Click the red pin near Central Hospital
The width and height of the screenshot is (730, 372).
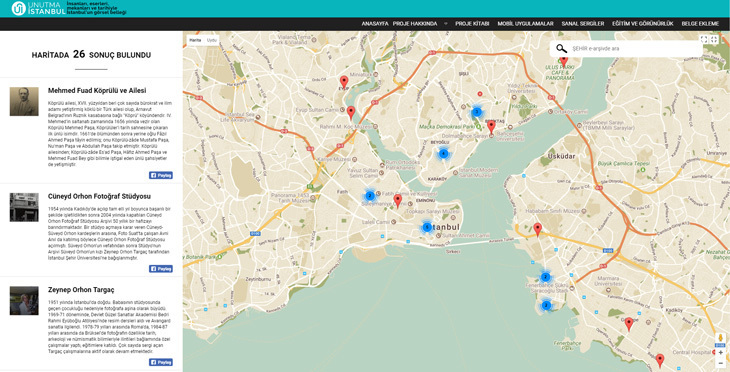click(660, 360)
